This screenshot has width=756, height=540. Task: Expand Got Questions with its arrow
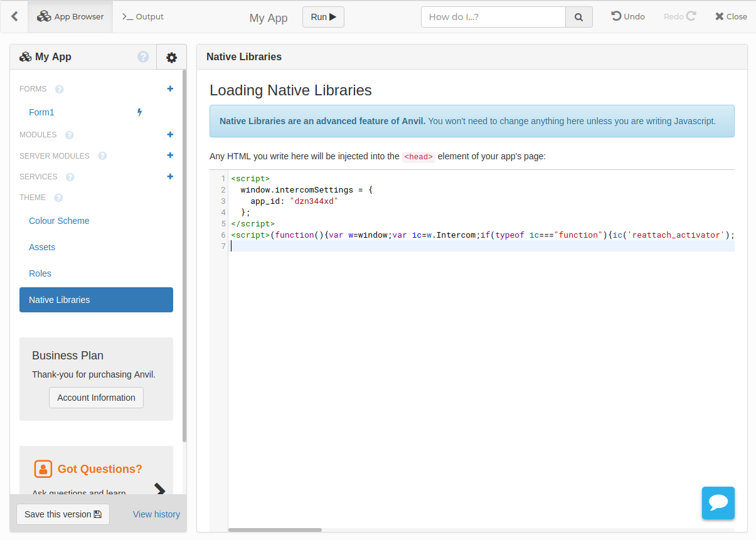(160, 490)
